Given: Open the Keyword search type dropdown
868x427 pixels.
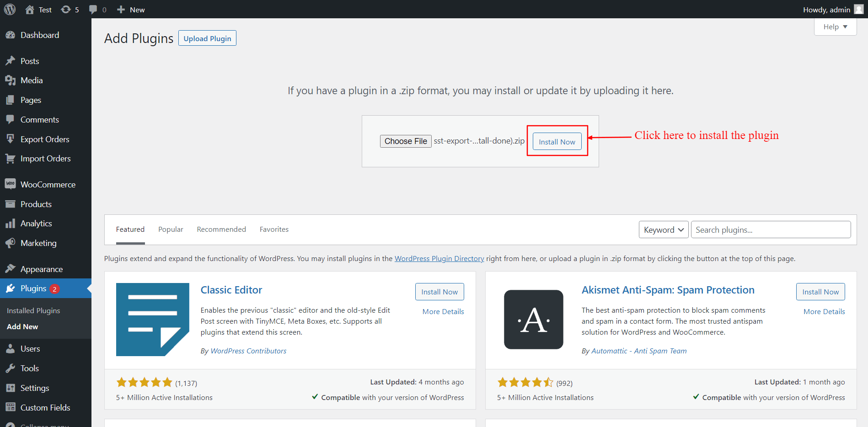Looking at the screenshot, I should point(664,230).
